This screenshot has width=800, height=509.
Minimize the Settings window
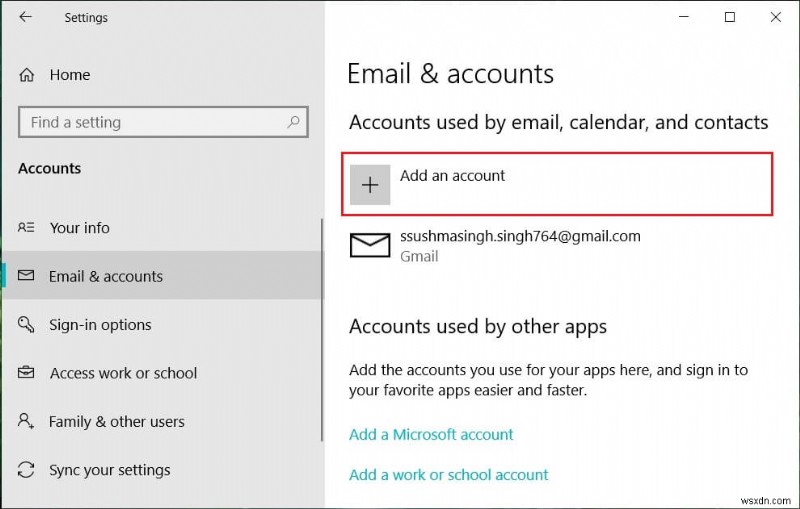point(684,17)
